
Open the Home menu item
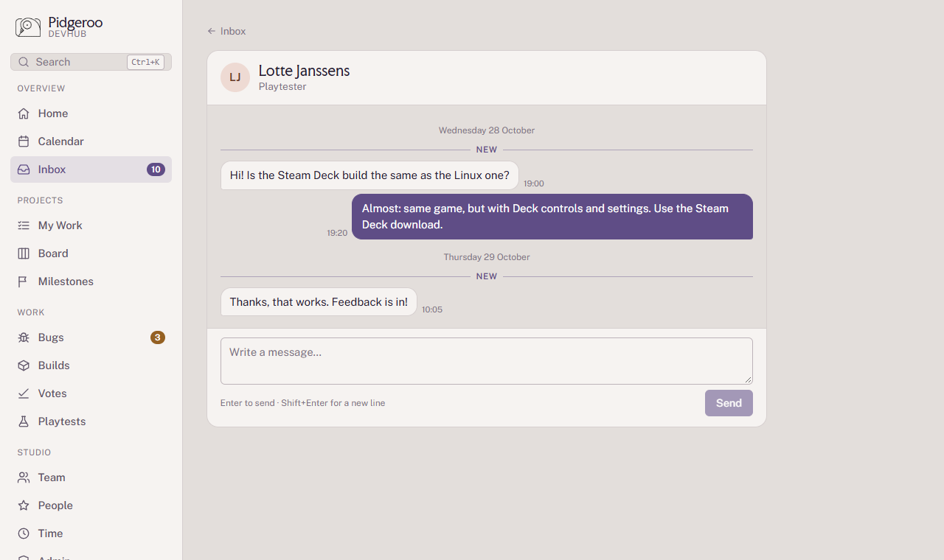[x=91, y=113]
